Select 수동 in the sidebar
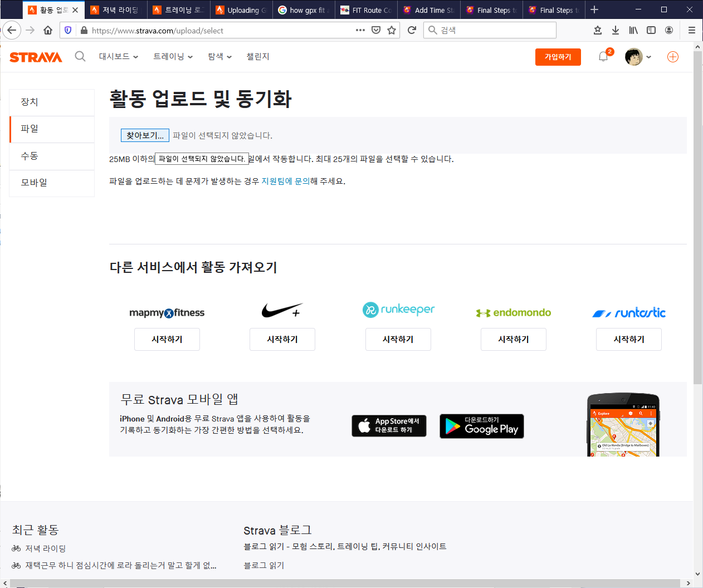Screen dimensions: 703x588 point(52,156)
